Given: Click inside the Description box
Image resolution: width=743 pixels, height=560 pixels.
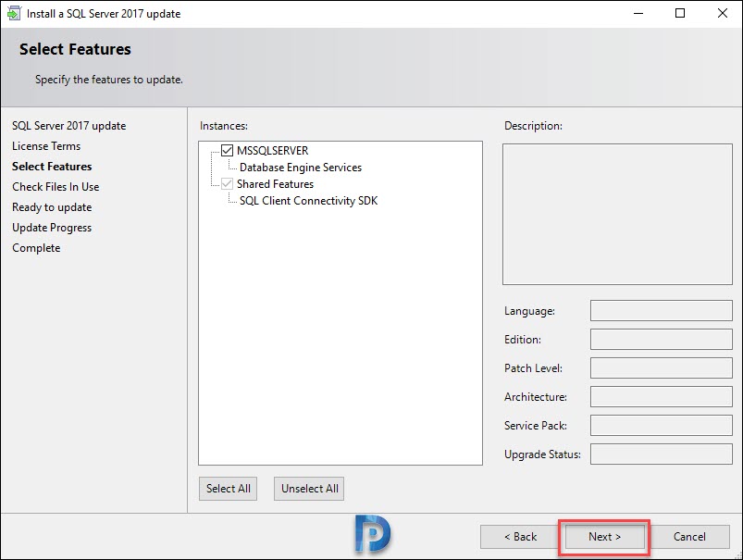Looking at the screenshot, I should coord(617,215).
